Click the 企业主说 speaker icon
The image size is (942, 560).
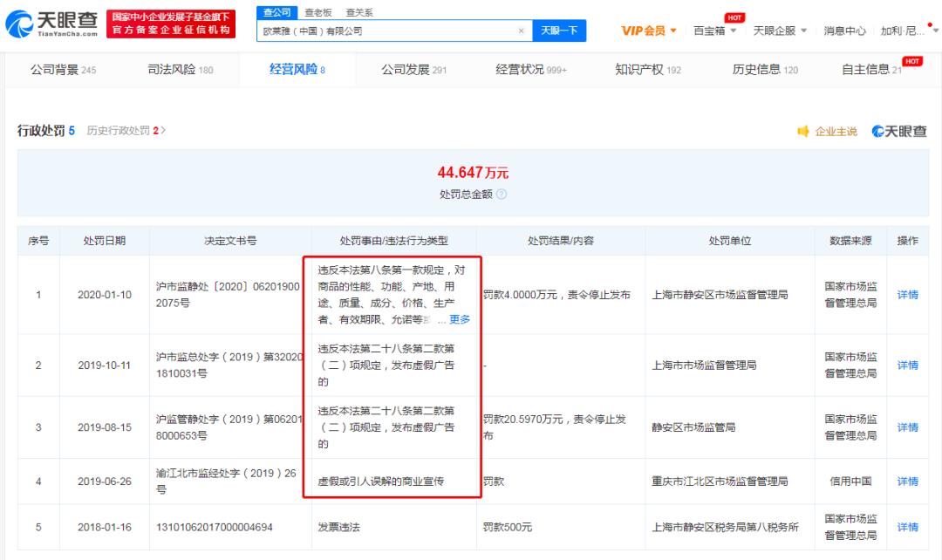tap(803, 131)
